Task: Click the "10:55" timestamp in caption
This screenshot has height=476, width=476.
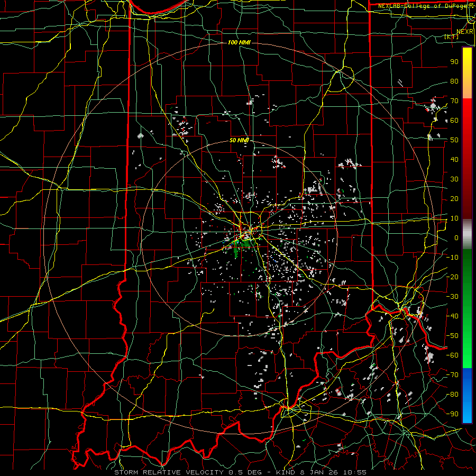Action: pyautogui.click(x=355, y=472)
